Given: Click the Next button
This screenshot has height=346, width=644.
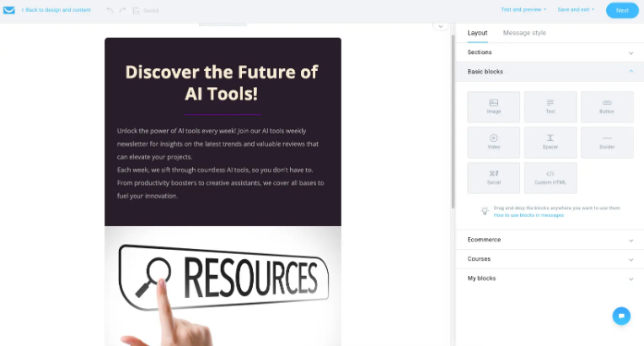Looking at the screenshot, I should click(x=621, y=10).
